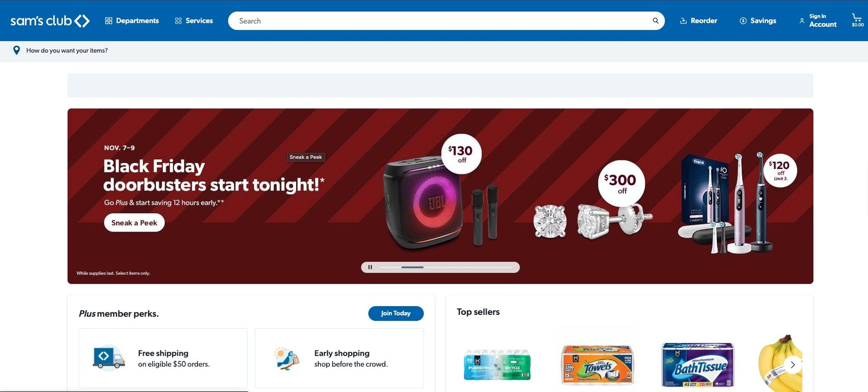This screenshot has width=868, height=392.
Task: Click the Sam's Club logo
Action: (50, 21)
